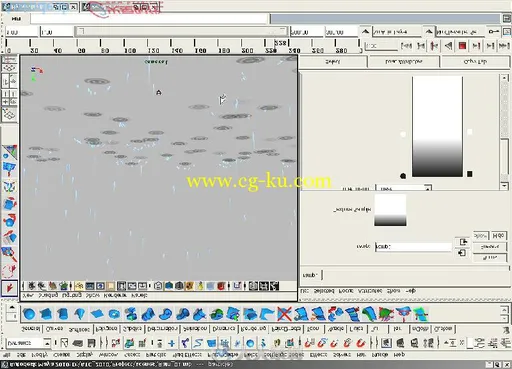Toggle Wireframe display in panel toolbar
The image size is (512, 369).
click(158, 286)
